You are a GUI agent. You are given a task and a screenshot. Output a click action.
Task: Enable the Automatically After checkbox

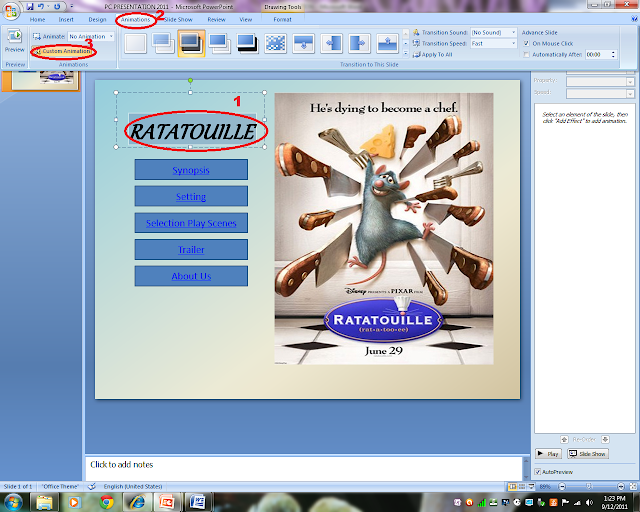click(x=527, y=54)
